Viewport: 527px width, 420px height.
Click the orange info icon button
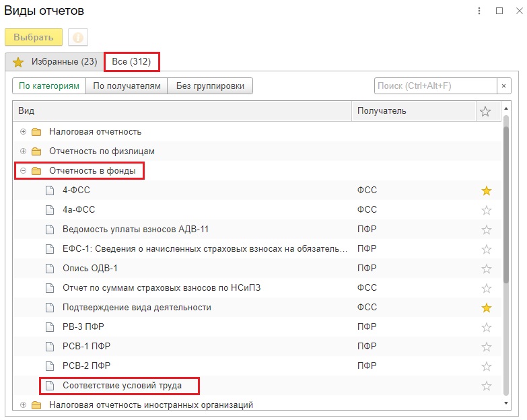pyautogui.click(x=78, y=37)
